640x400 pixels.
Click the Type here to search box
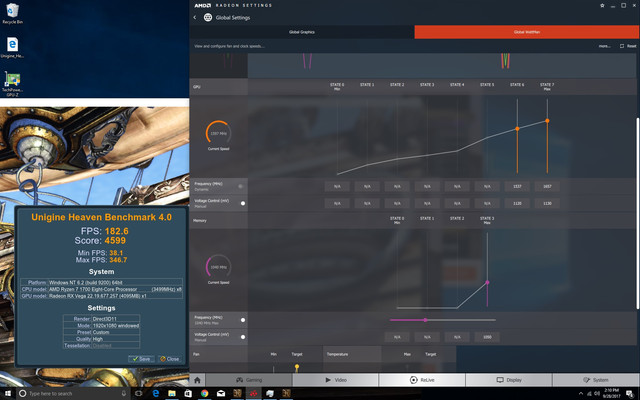[x=71, y=393]
